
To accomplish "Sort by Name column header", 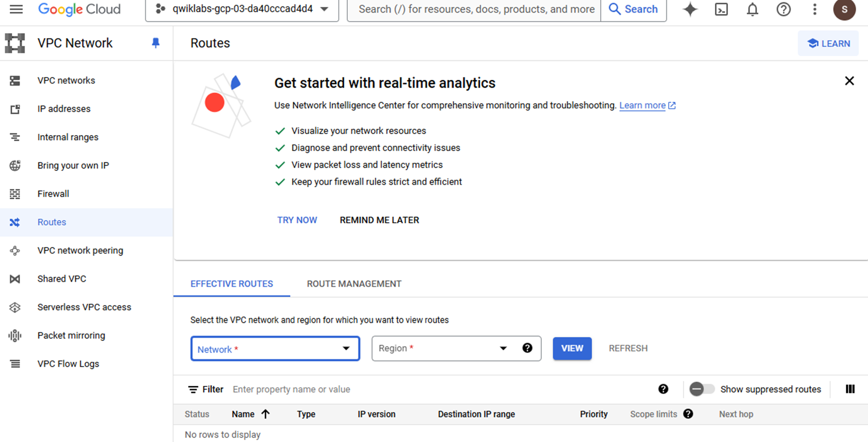I will pyautogui.click(x=251, y=414).
